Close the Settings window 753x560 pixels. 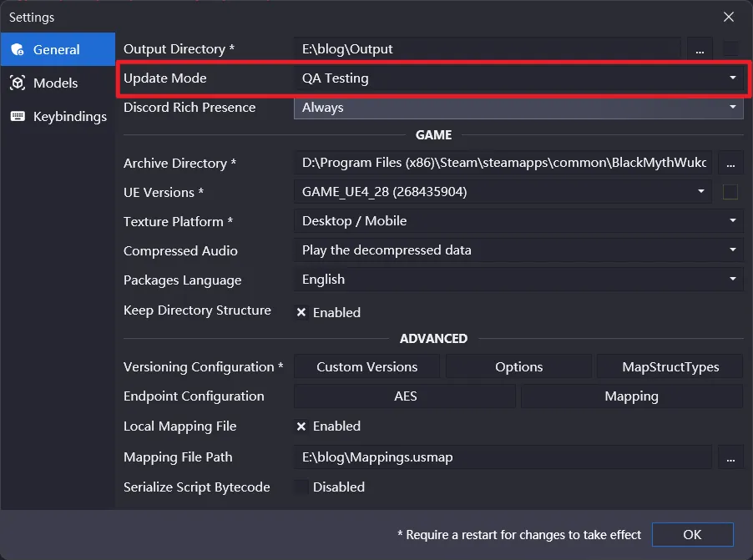729,17
